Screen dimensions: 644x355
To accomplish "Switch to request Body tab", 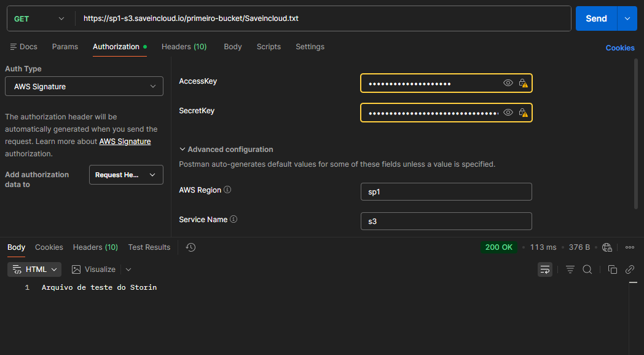I will 232,47.
